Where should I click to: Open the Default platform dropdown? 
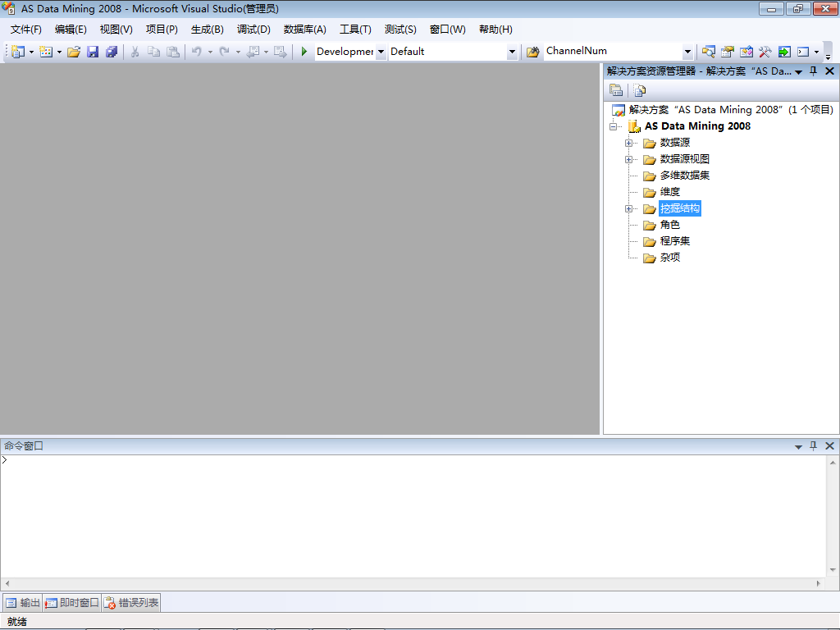click(512, 52)
